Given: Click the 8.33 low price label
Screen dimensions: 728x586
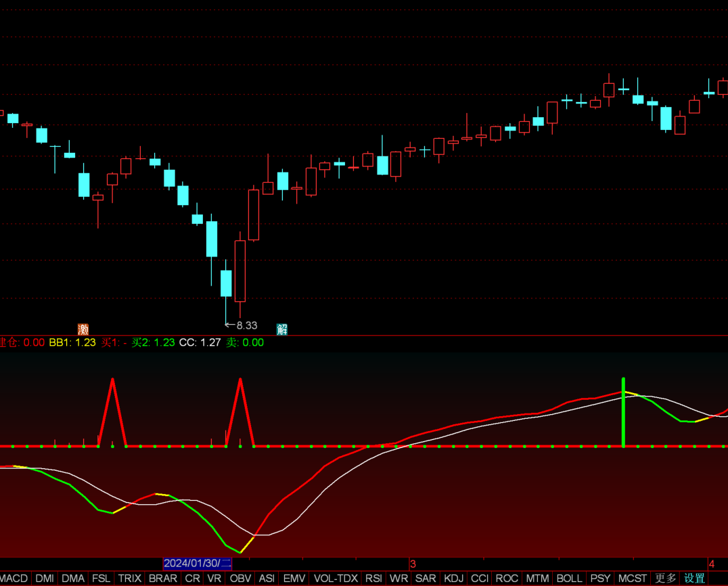Looking at the screenshot, I should 246,325.
